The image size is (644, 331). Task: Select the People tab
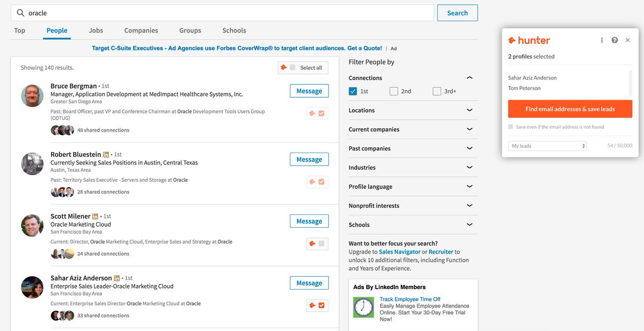(57, 31)
